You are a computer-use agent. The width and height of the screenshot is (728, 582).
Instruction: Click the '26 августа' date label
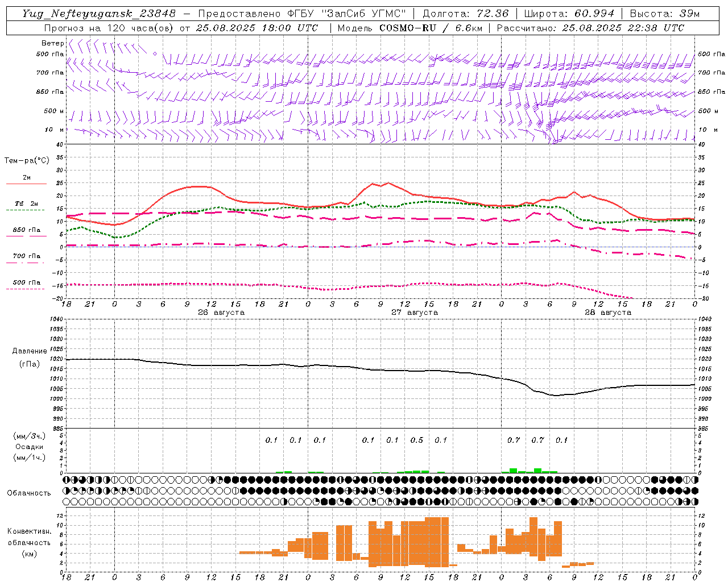point(221,313)
